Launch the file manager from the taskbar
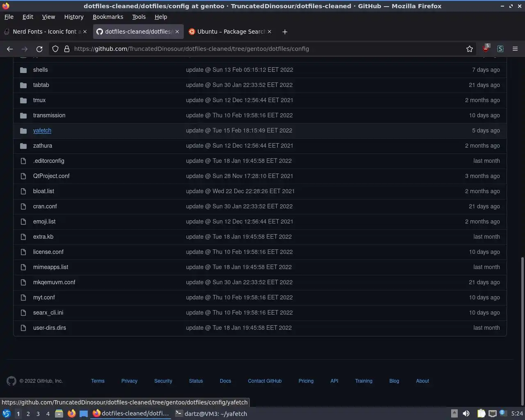 (x=59, y=413)
